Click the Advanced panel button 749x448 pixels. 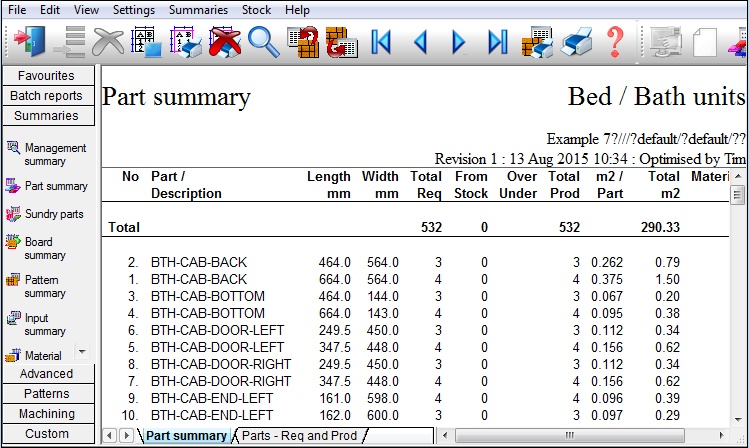coord(48,373)
